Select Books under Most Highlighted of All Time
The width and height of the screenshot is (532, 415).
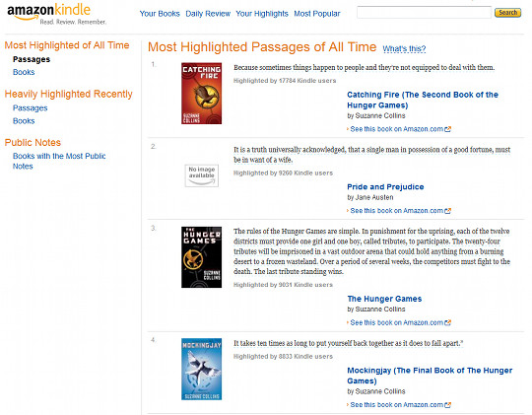pyautogui.click(x=24, y=72)
